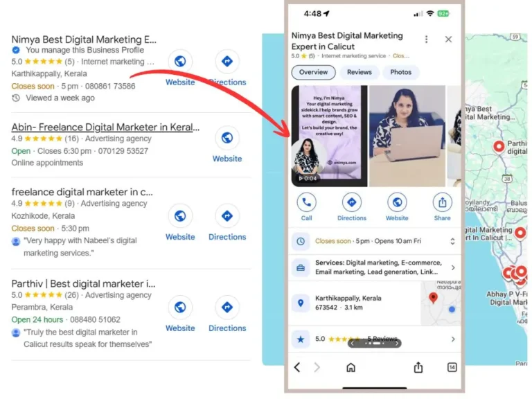
Task: Click the briefcase services icon
Action: tap(301, 267)
